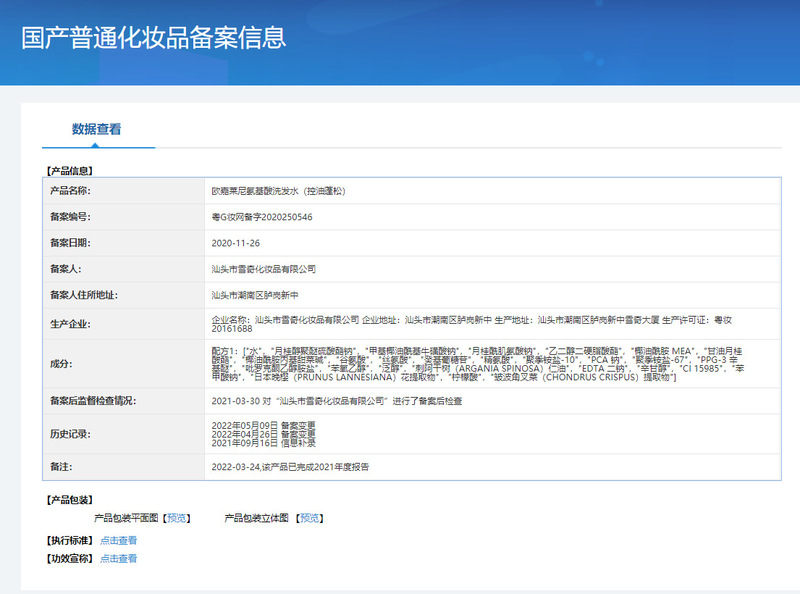This screenshot has height=594, width=800.
Task: Click the 产品信息 section heading
Action: coord(70,171)
